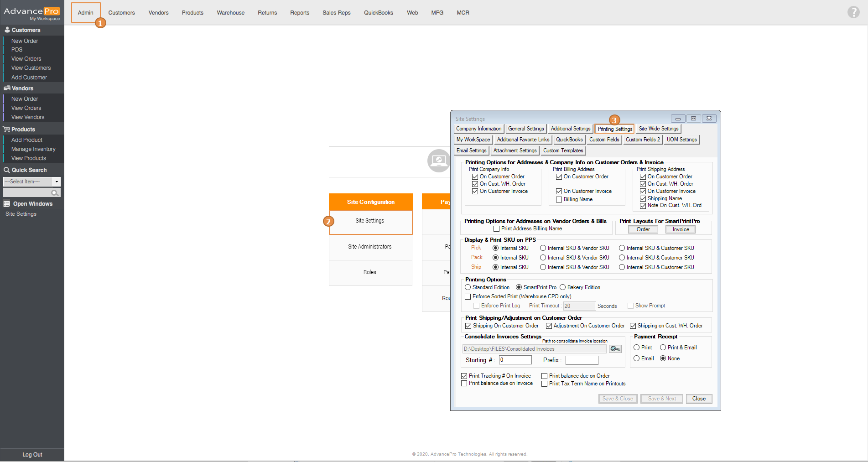868x462 pixels.
Task: Open the Select Item dropdown
Action: pos(57,182)
